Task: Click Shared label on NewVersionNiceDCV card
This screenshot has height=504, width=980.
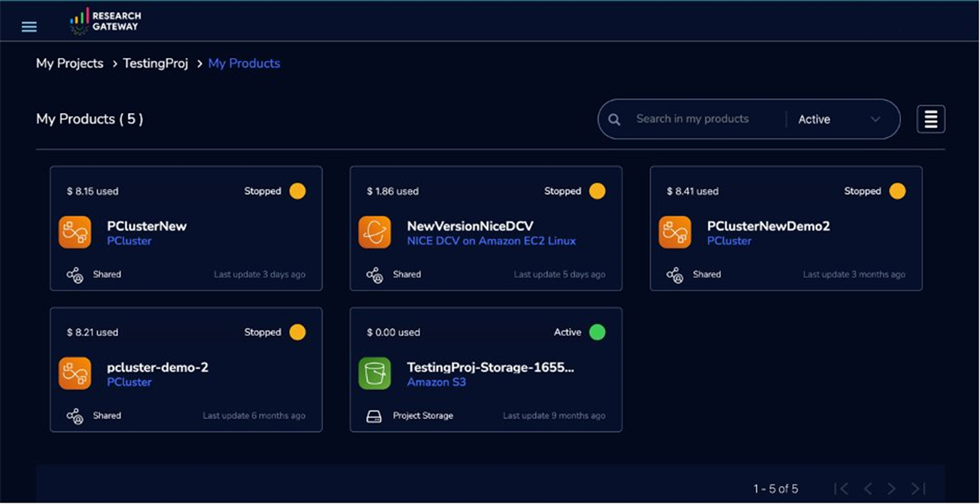Action: coord(406,275)
